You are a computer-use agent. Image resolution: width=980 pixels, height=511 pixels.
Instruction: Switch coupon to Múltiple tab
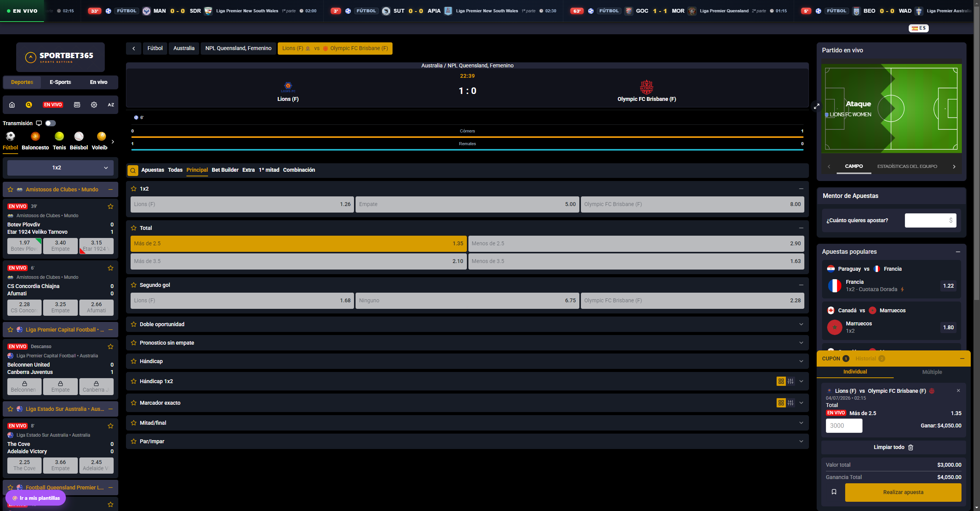[x=932, y=372]
